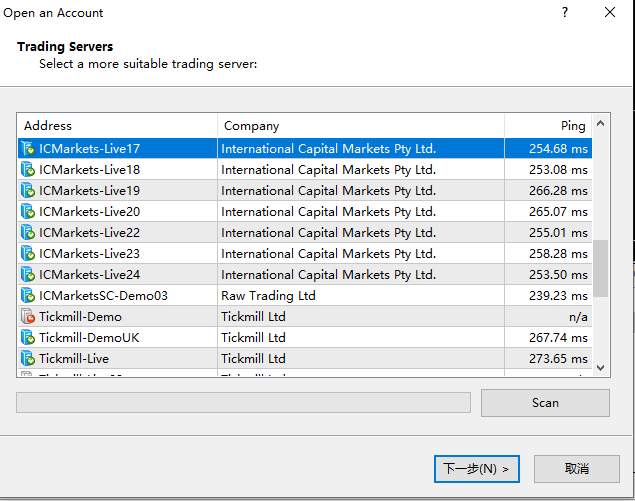The image size is (635, 501).
Task: Click the server icon beside ICMarkets-Live20
Action: coord(28,211)
